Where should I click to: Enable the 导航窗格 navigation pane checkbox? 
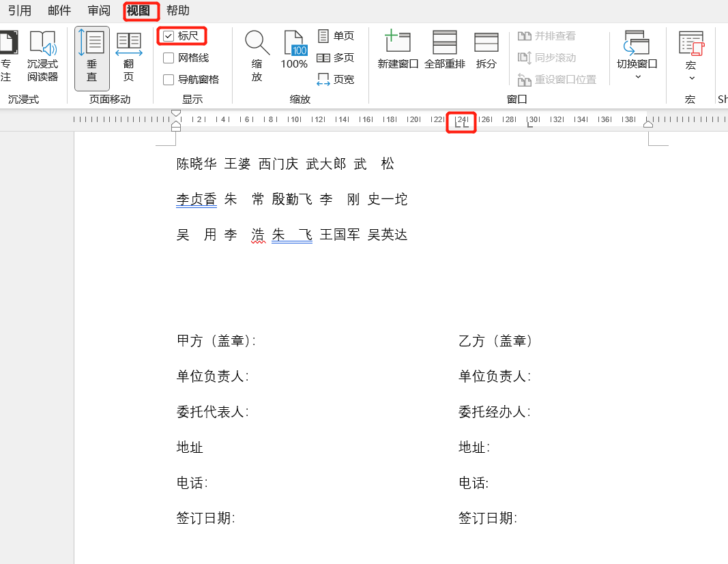point(169,79)
